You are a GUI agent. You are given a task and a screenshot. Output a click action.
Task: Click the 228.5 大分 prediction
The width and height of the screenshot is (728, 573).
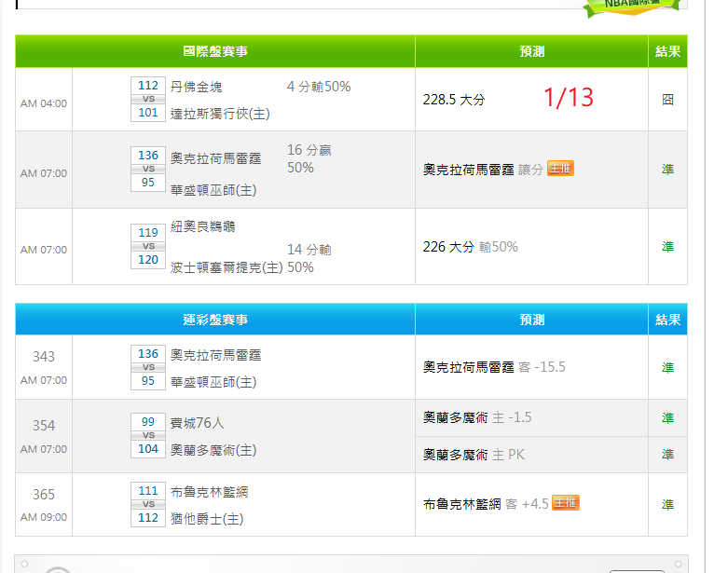pos(454,100)
